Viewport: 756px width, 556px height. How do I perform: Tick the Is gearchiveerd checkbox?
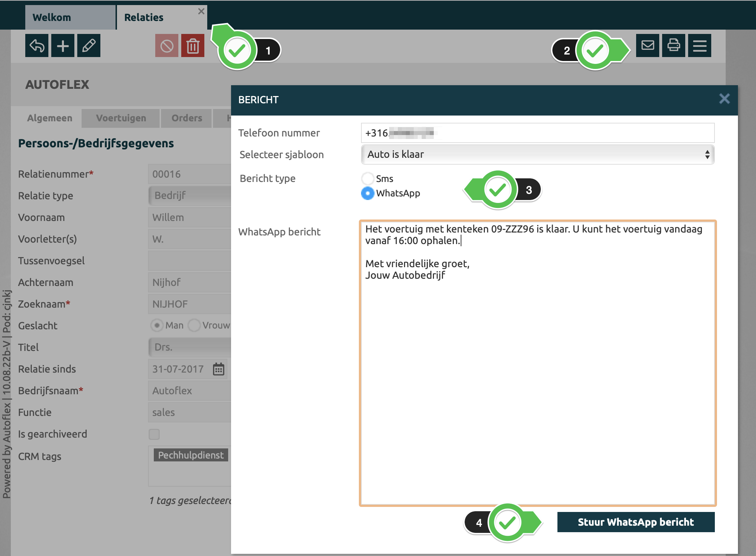154,434
